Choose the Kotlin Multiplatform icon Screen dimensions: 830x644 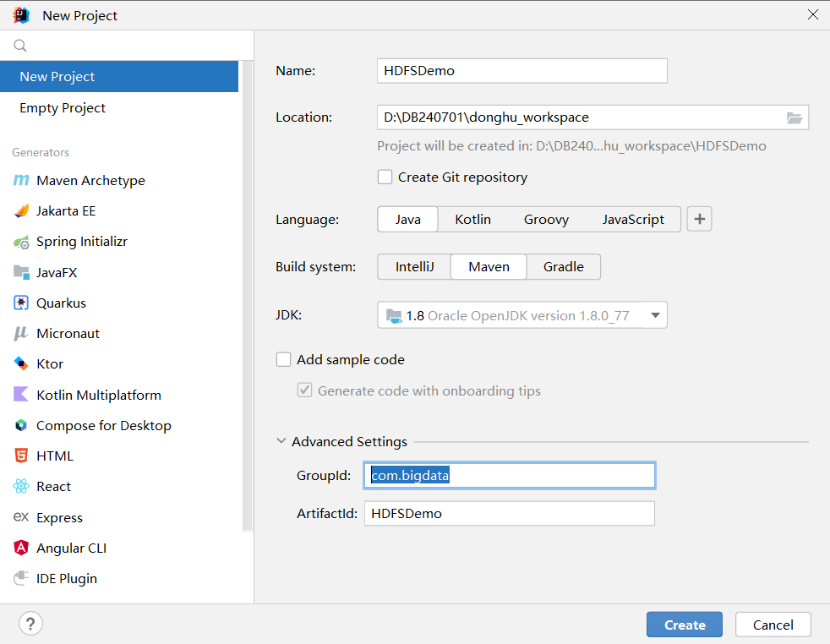click(x=21, y=395)
